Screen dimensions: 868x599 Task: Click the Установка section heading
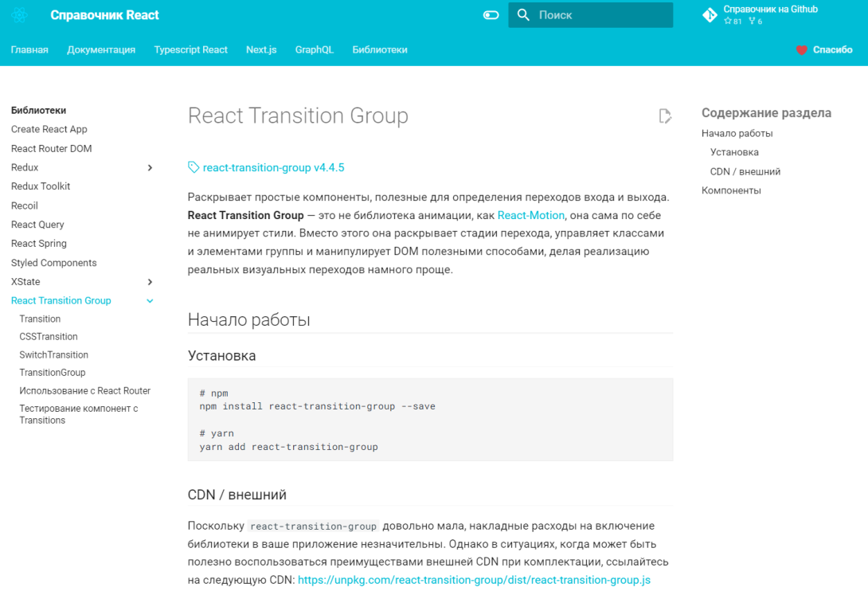(221, 355)
